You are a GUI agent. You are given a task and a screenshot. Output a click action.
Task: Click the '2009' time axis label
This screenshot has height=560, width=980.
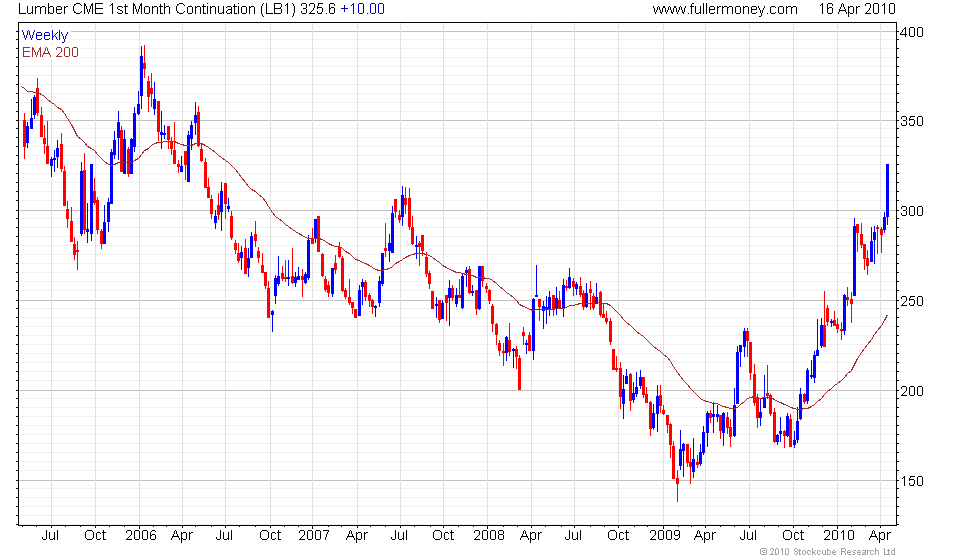[x=664, y=536]
